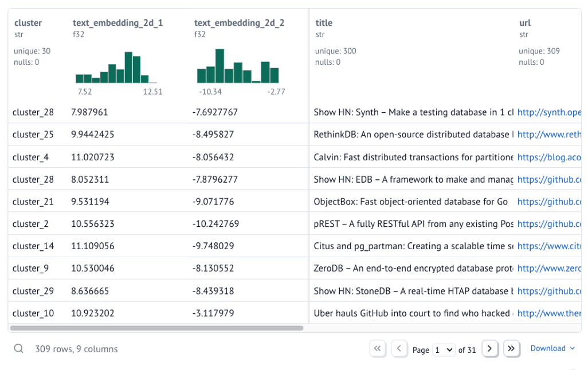Image resolution: width=588 pixels, height=370 pixels.
Task: Click the pREST title cell
Action: click(x=414, y=224)
